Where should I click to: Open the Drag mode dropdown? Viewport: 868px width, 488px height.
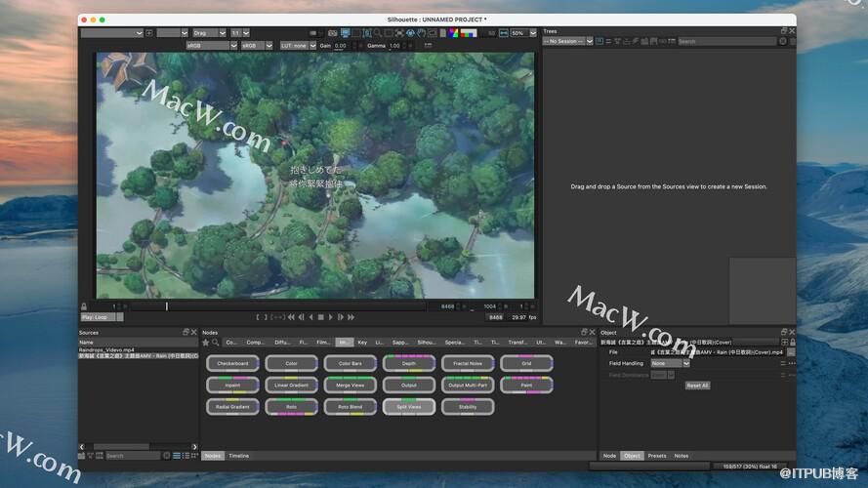click(209, 33)
